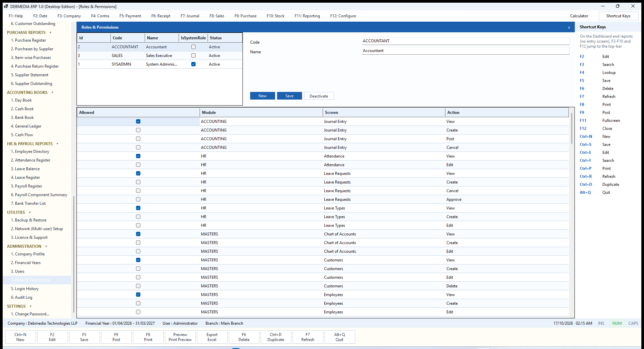Screen dimensions: 644x349
Task: Open the F7: Journal menu
Action: tap(190, 16)
